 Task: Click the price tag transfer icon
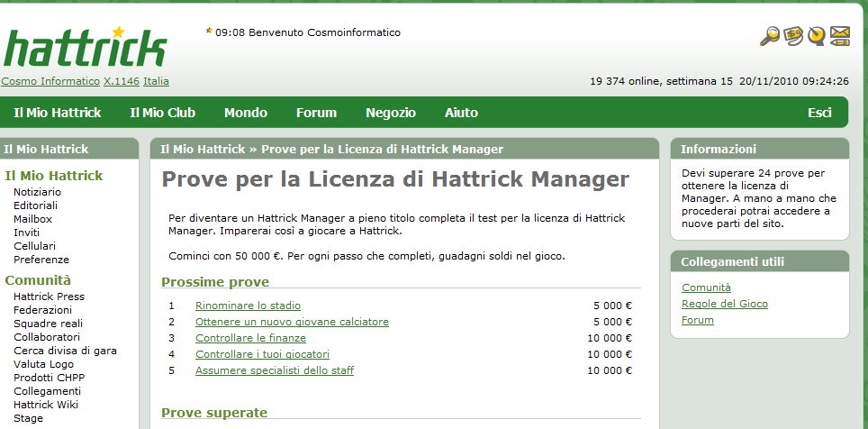click(x=793, y=36)
